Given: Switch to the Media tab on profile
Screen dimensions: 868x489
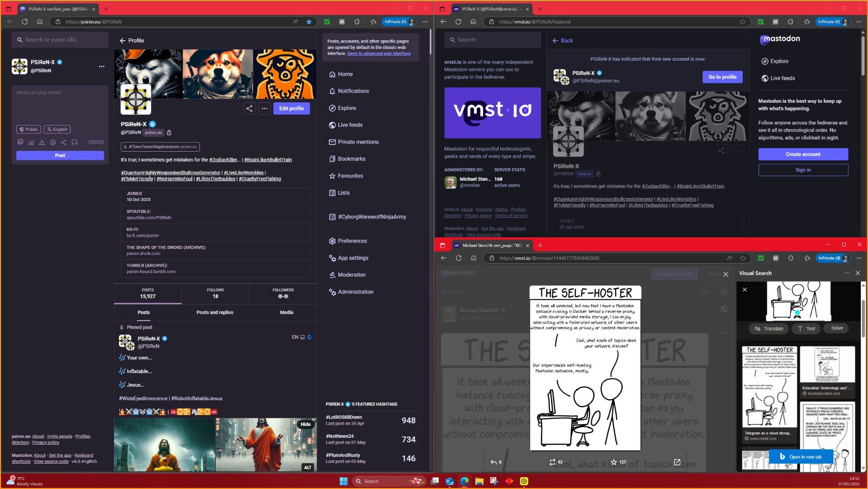Looking at the screenshot, I should tap(286, 312).
